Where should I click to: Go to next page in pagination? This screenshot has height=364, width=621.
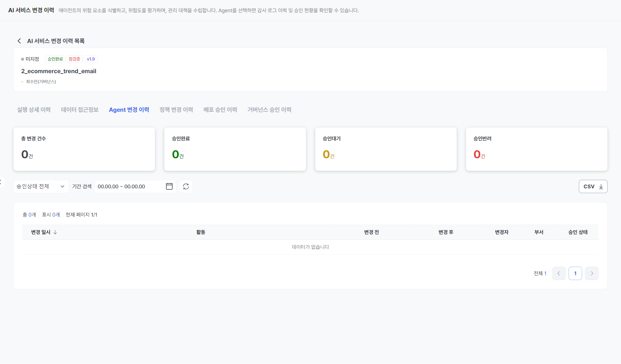click(x=592, y=273)
